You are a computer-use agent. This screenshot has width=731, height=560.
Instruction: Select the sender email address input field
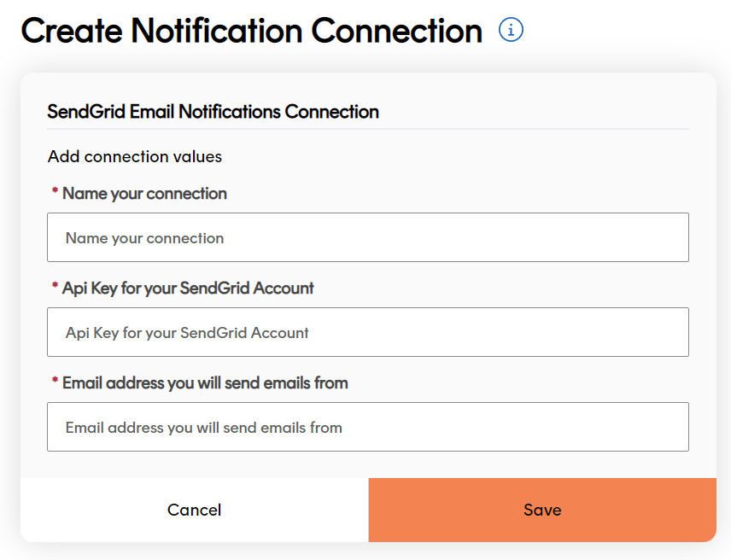point(367,427)
